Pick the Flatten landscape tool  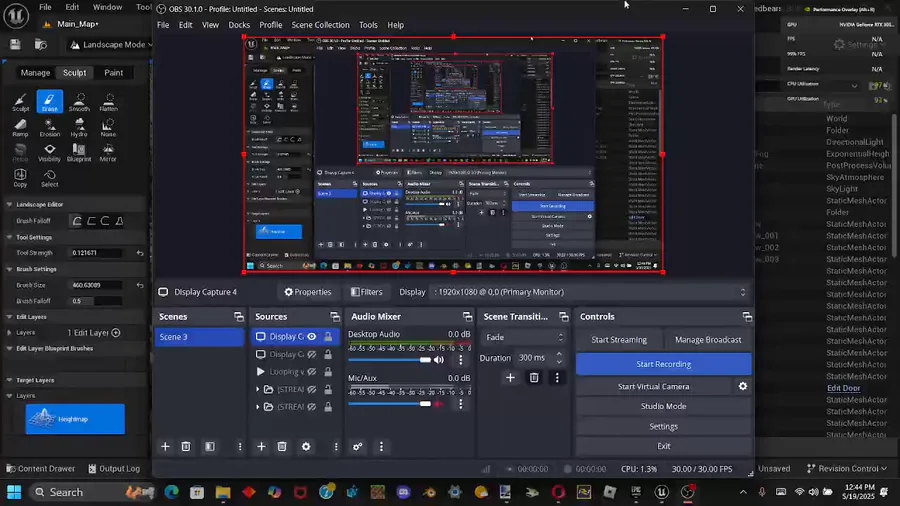point(108,102)
